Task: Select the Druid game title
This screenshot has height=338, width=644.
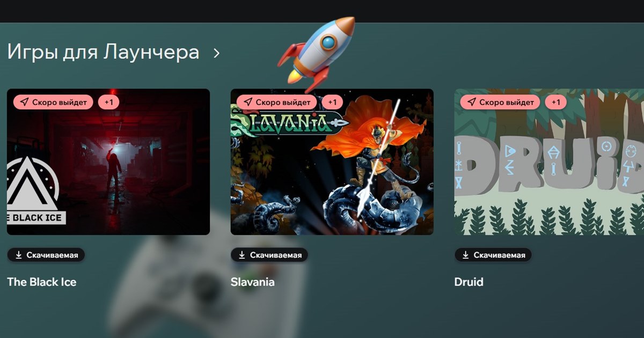Action: pyautogui.click(x=469, y=282)
